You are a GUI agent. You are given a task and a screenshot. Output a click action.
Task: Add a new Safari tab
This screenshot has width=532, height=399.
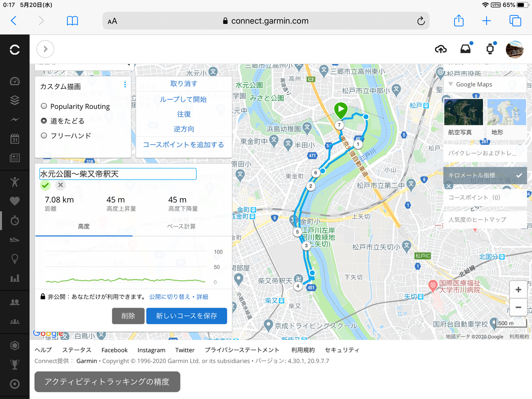click(x=486, y=20)
